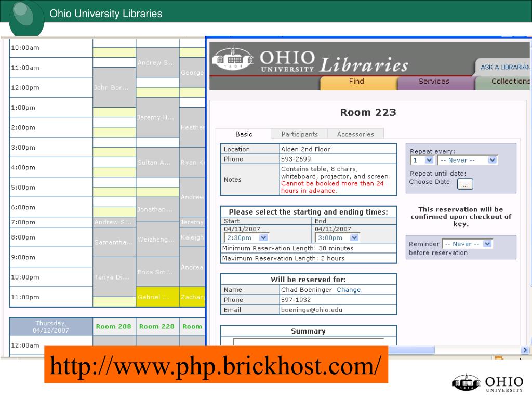Click the Alden 2nd Floor location cell
The width and height of the screenshot is (532, 399).
coord(338,149)
